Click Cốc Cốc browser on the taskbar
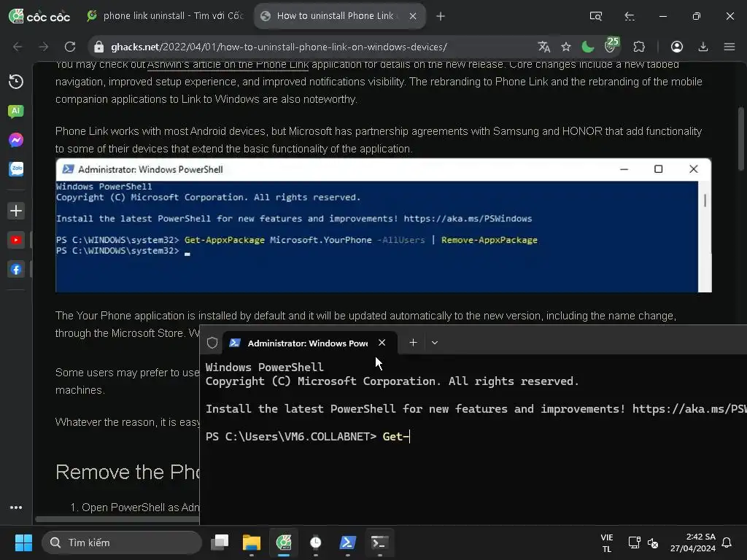Image resolution: width=747 pixels, height=560 pixels. pyautogui.click(x=284, y=542)
